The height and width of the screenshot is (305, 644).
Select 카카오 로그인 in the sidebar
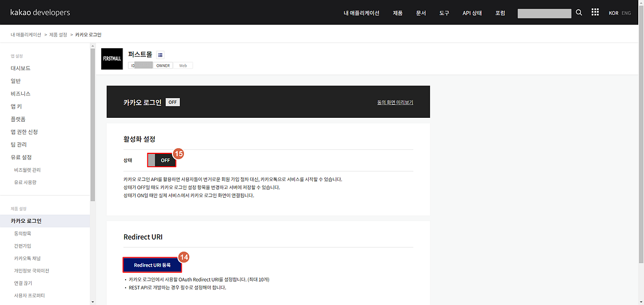click(45, 221)
